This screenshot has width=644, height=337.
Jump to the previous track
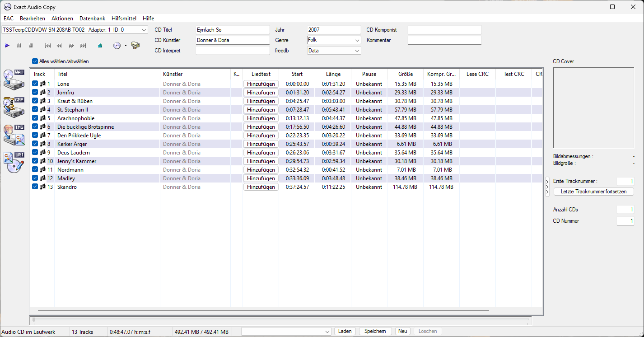pyautogui.click(x=48, y=46)
